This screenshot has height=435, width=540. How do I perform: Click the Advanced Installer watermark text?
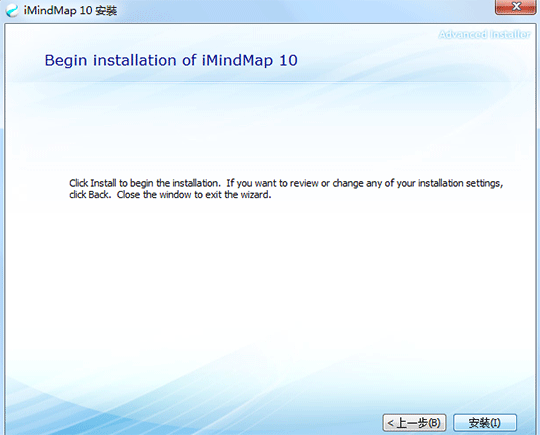[484, 34]
